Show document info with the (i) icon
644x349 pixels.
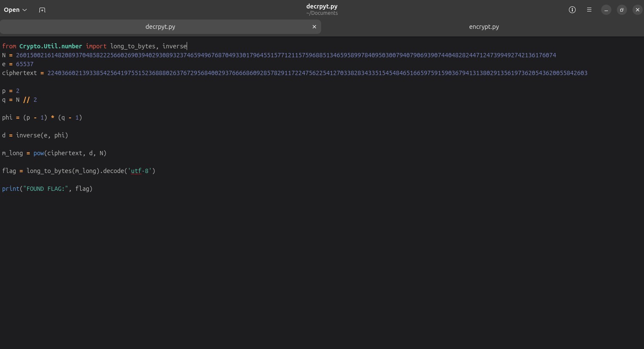(x=572, y=10)
